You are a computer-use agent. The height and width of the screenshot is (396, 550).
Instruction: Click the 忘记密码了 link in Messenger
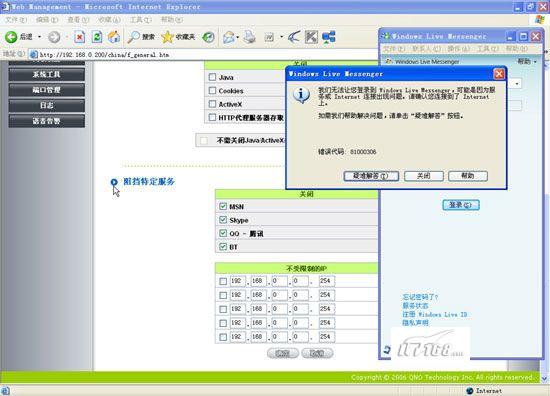(x=420, y=297)
